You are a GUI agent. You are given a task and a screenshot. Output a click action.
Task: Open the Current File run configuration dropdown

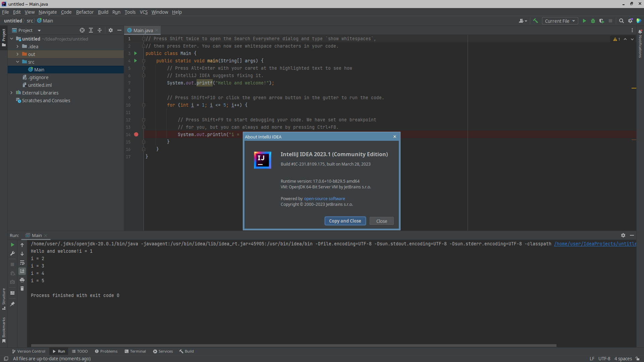click(560, 21)
